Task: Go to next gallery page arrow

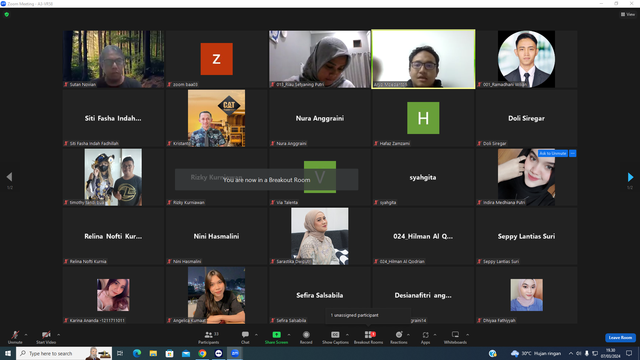Action: (630, 177)
